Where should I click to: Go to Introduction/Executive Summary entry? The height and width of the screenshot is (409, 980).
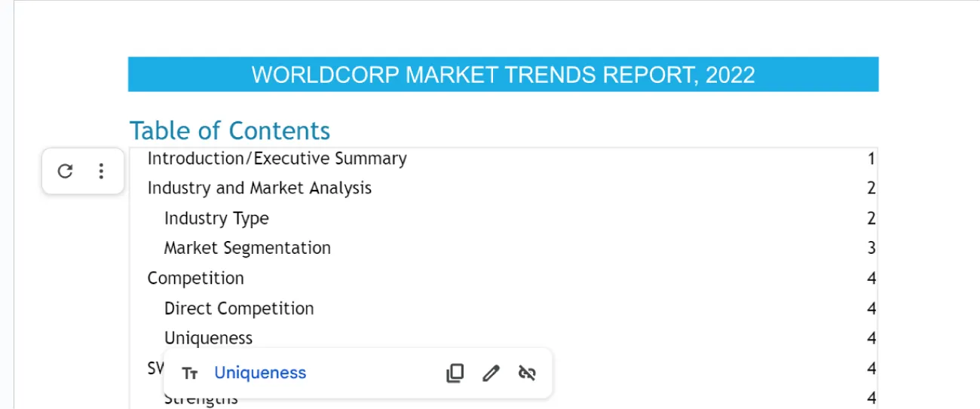pos(277,158)
